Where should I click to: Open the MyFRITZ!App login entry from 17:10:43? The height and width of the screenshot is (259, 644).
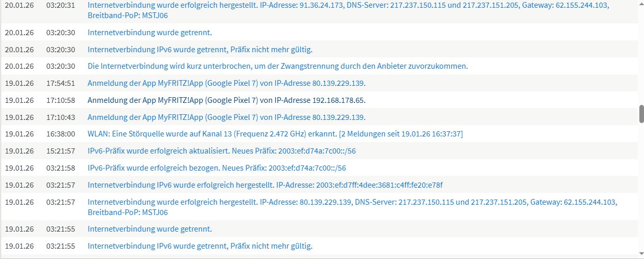(x=226, y=117)
